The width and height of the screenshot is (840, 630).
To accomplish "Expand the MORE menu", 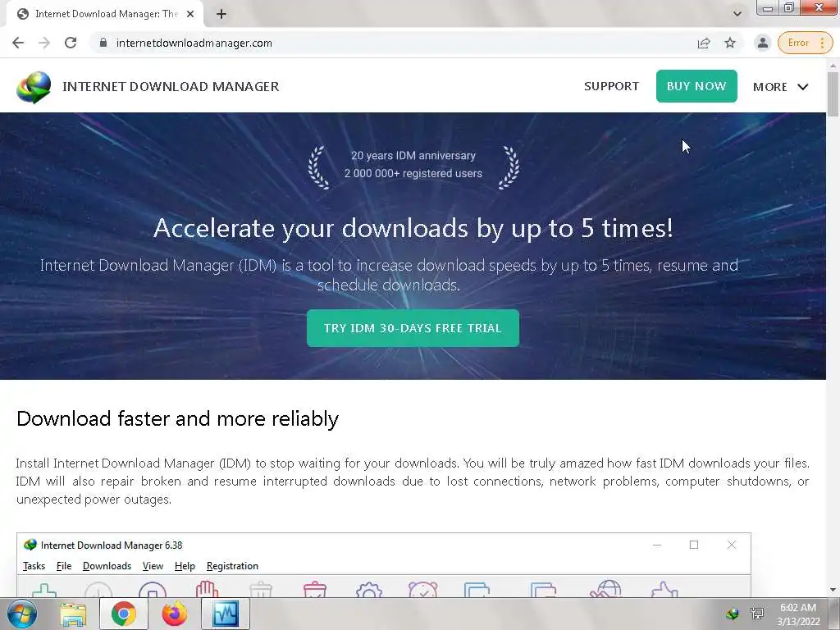I will coord(781,87).
